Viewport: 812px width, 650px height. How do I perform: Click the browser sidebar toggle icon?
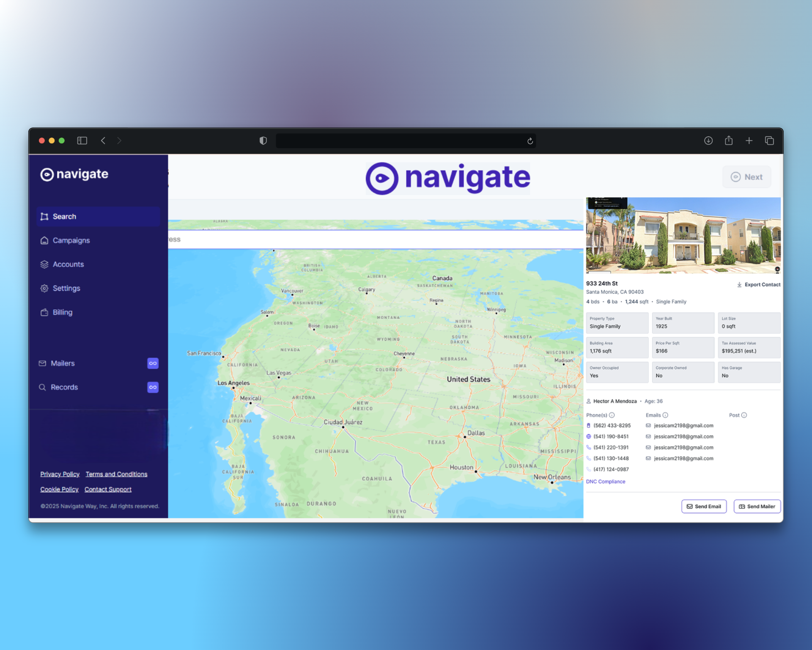coord(82,140)
